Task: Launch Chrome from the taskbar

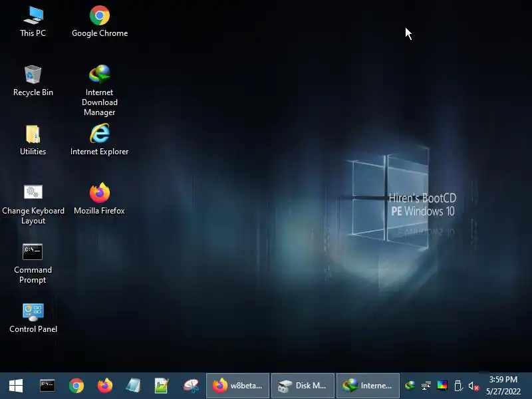Action: tap(76, 386)
